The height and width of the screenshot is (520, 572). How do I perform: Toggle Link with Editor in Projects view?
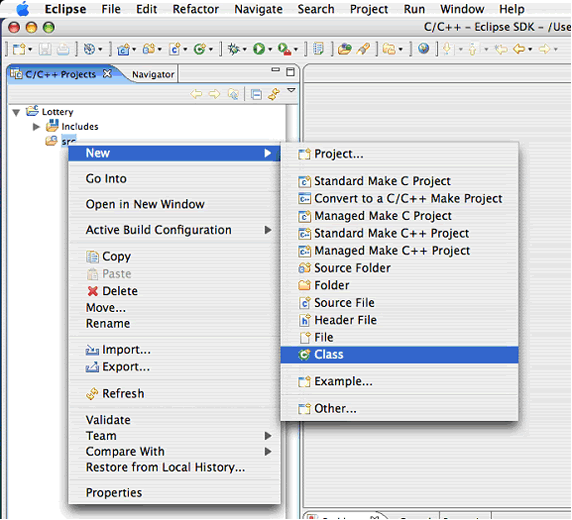point(274,94)
